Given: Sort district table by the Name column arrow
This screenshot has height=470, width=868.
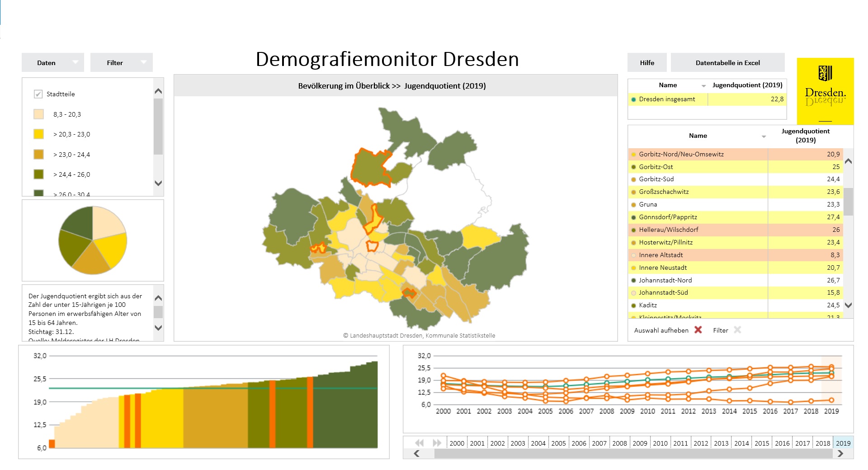Looking at the screenshot, I should (764, 136).
